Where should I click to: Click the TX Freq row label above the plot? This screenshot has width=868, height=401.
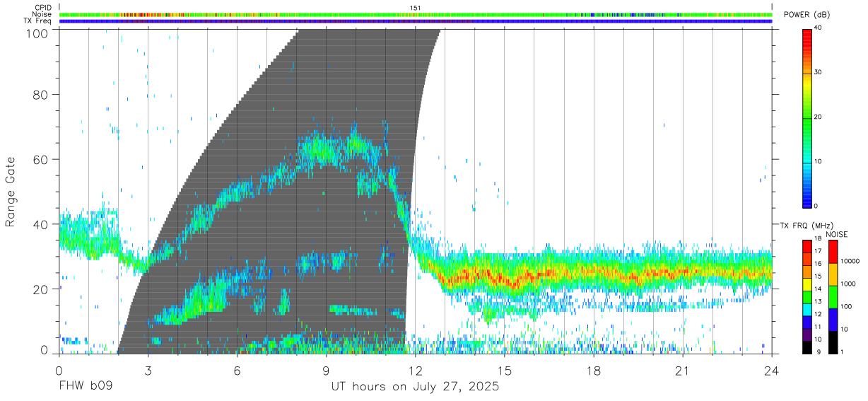coord(38,21)
